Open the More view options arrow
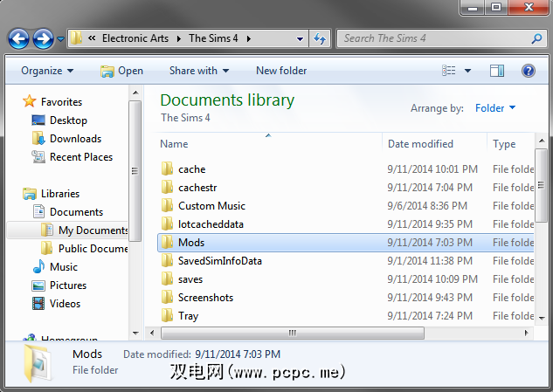This screenshot has width=553, height=392. (467, 71)
